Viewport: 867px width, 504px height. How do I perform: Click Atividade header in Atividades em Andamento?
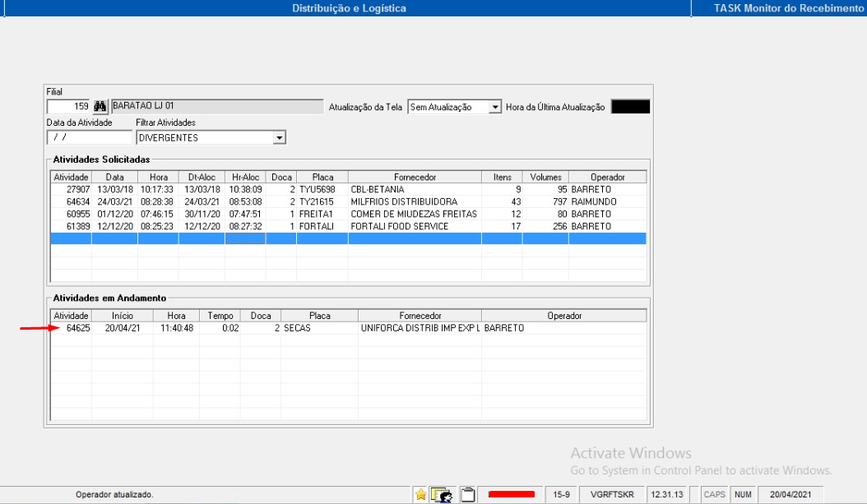click(71, 316)
